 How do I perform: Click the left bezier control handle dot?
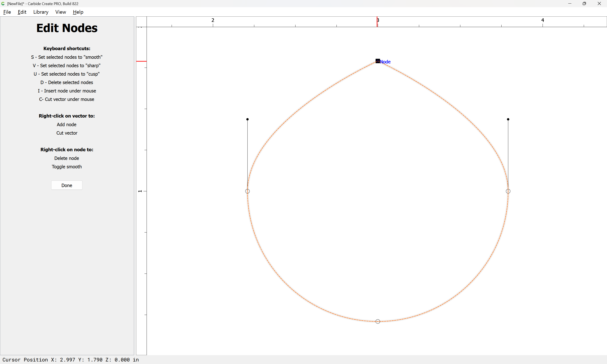(x=247, y=119)
